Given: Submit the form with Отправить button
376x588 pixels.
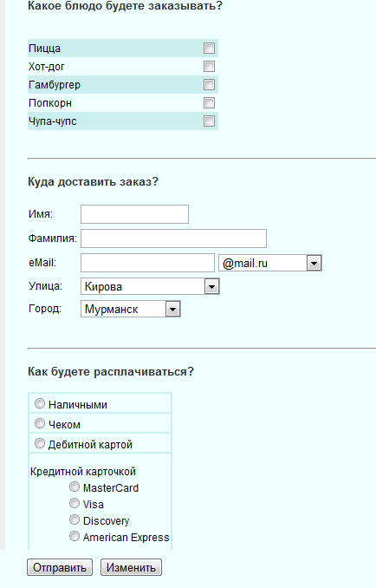Looking at the screenshot, I should (60, 567).
